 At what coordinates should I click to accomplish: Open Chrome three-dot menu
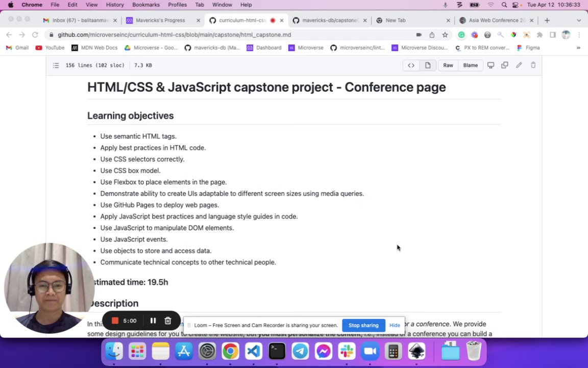(579, 35)
